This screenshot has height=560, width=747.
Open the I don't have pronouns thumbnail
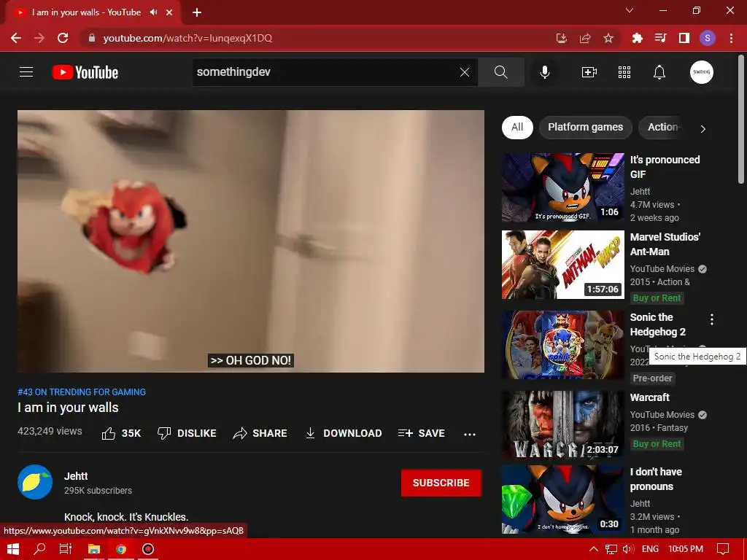[562, 499]
